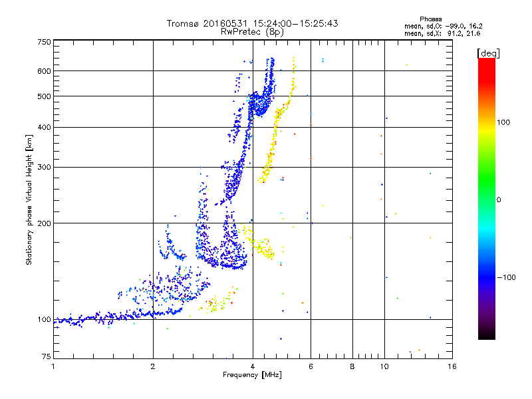Click the '[deg]' colorbar unit label
Viewport: 532px width, 399px height.
coord(488,53)
